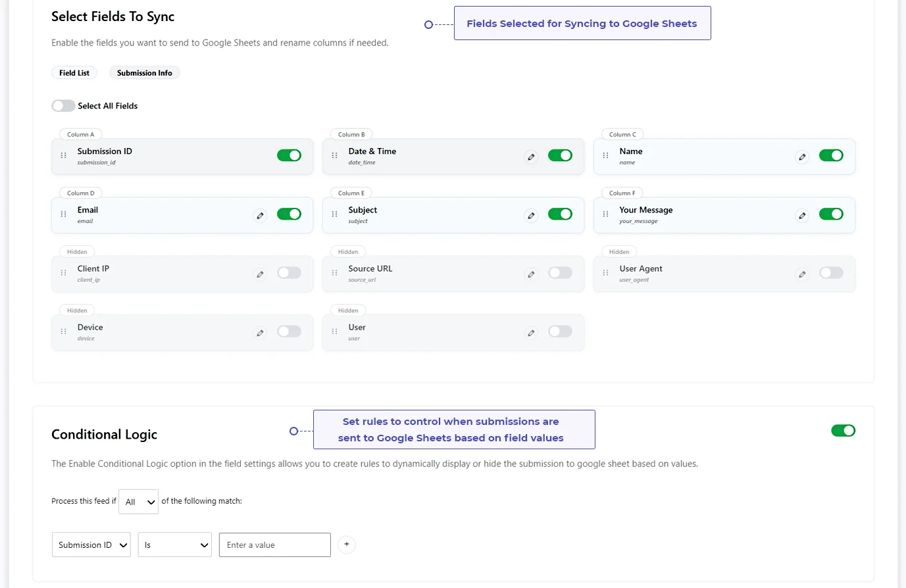Screen dimensions: 906x588
Task: Enable the User Agent toggle
Action: pyautogui.click(x=831, y=272)
